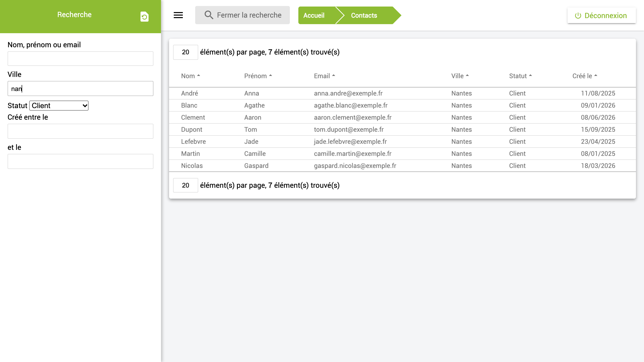Click the Gaspard first name cell
This screenshot has width=644, height=362.
[x=256, y=166]
